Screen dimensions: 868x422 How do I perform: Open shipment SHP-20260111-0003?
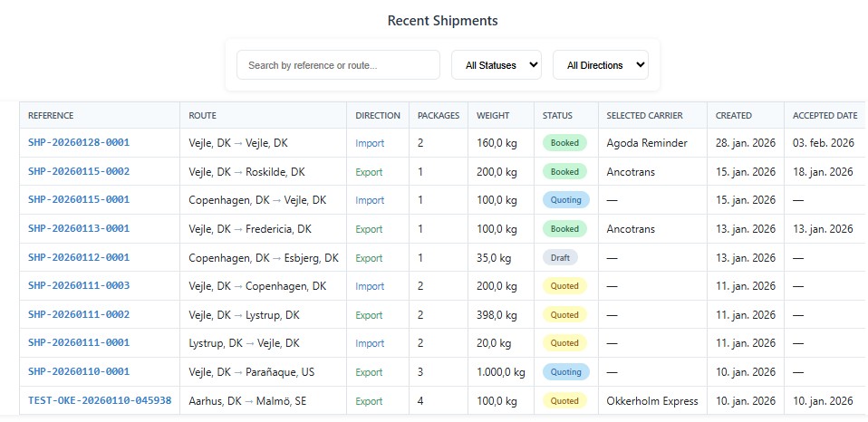(79, 286)
